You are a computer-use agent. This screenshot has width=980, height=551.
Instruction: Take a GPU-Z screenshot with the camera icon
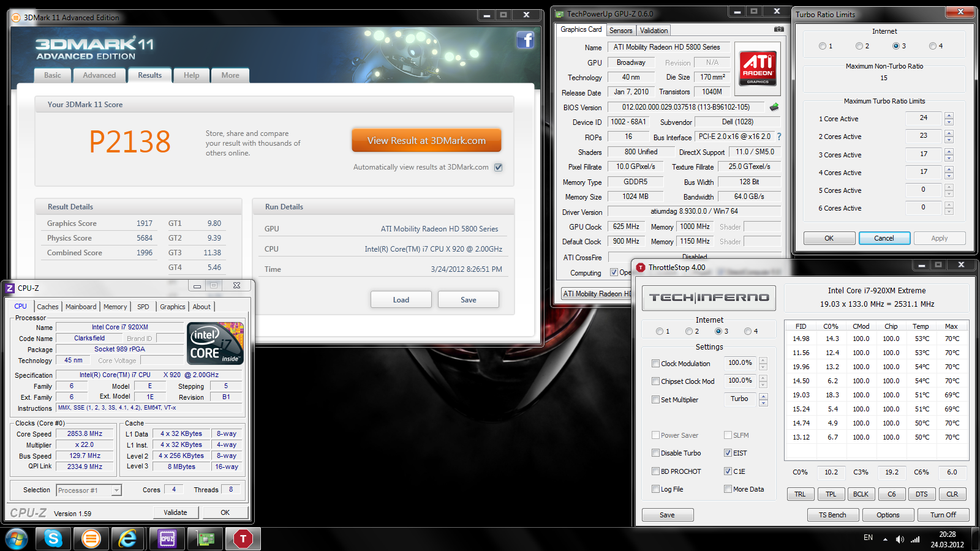point(778,29)
